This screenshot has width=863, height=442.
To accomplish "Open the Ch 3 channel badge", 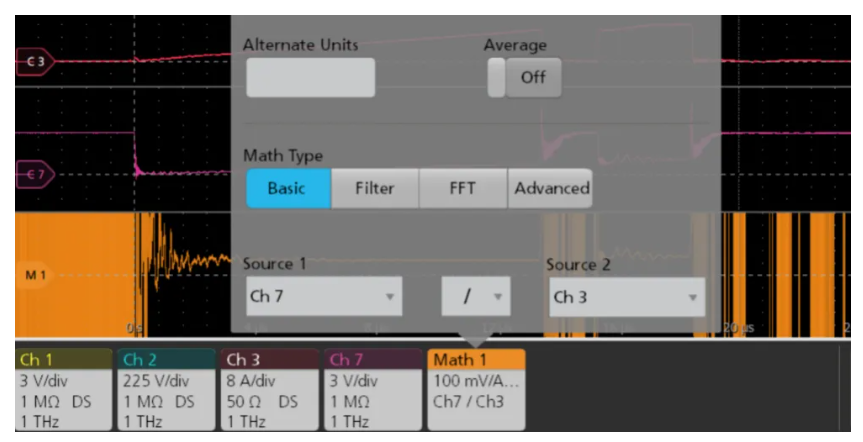I will coord(269,389).
